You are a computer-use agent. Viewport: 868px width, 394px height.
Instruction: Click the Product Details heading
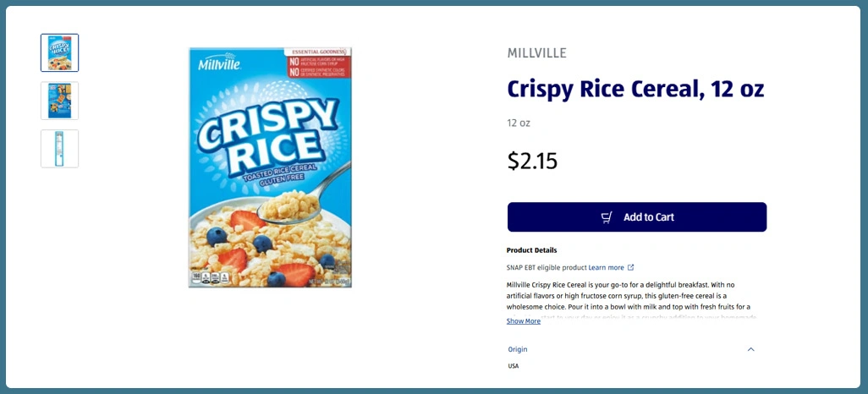pos(531,250)
